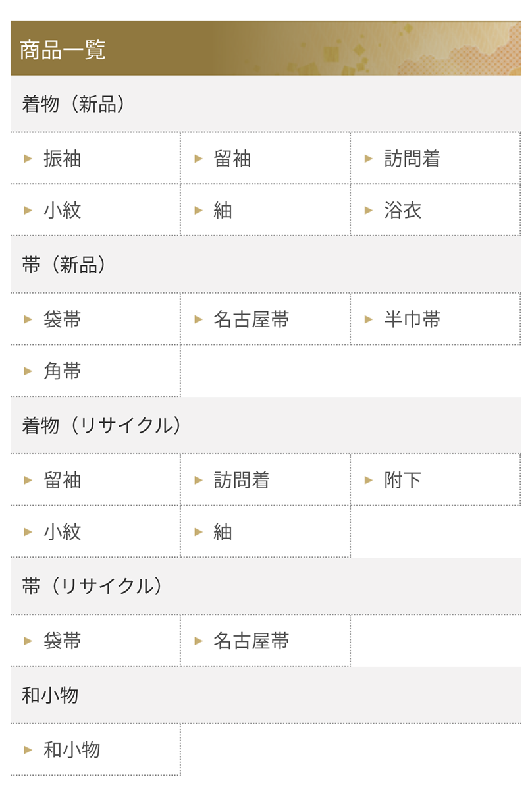Choose 紬 in new kimono list
The height and width of the screenshot is (790, 532).
click(x=265, y=210)
